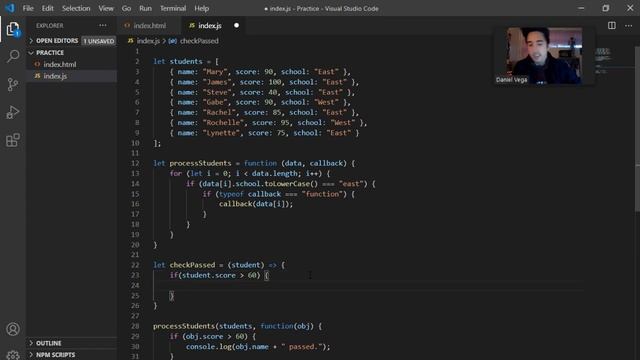Click 'student.score' on line 23

pos(209,275)
